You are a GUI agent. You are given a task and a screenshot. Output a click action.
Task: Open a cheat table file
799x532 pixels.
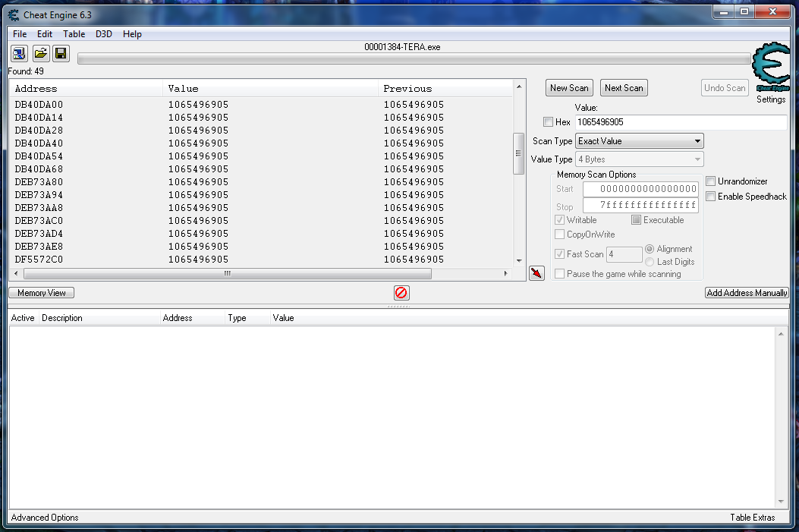click(x=40, y=53)
